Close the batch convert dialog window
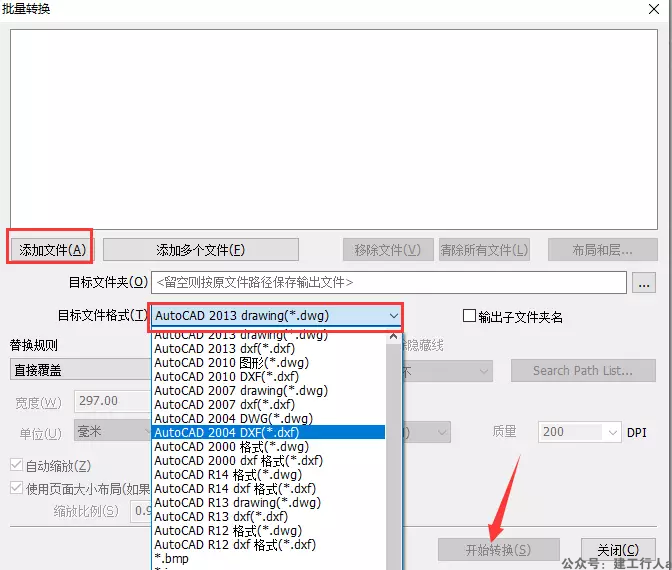672x570 pixels. [x=654, y=9]
